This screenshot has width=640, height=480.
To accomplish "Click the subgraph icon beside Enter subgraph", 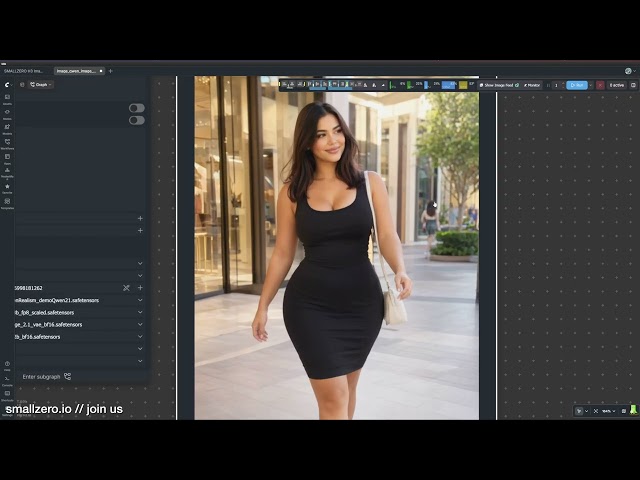I will tap(68, 376).
